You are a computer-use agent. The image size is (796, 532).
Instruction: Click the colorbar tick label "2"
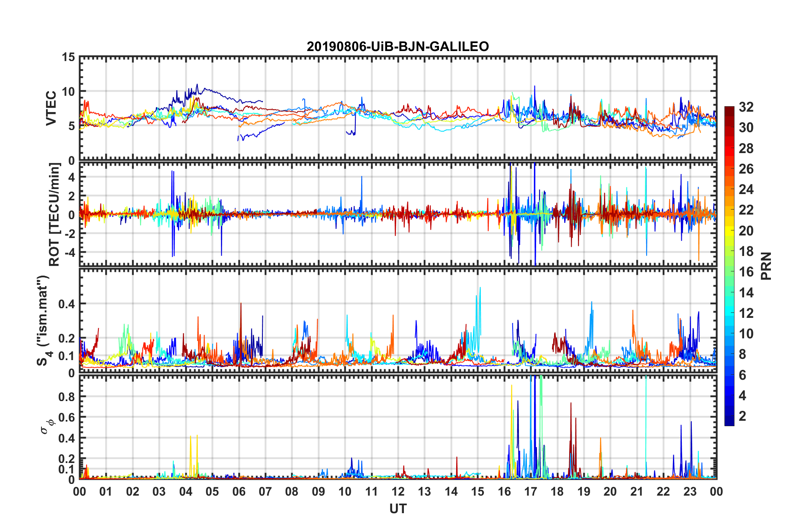click(742, 416)
